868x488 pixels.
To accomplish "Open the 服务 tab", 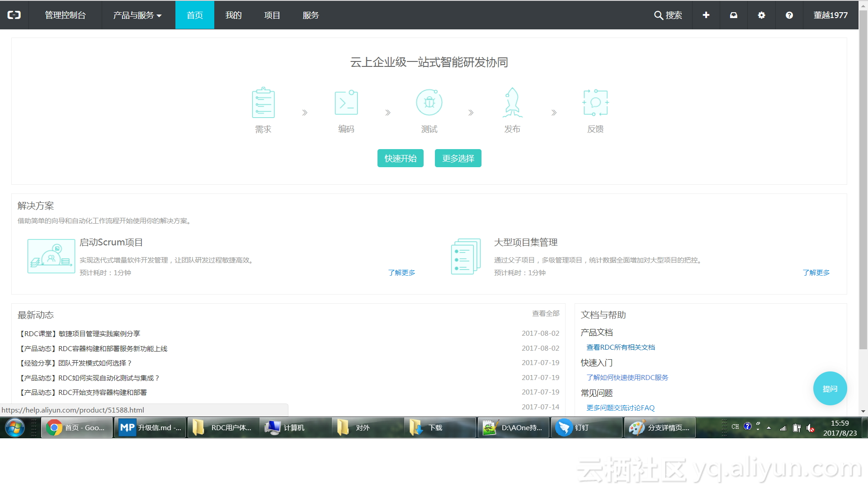I will pos(311,15).
